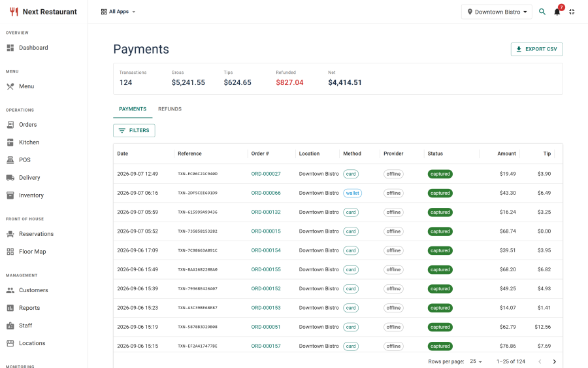
Task: Click the location pin icon in header
Action: click(470, 12)
